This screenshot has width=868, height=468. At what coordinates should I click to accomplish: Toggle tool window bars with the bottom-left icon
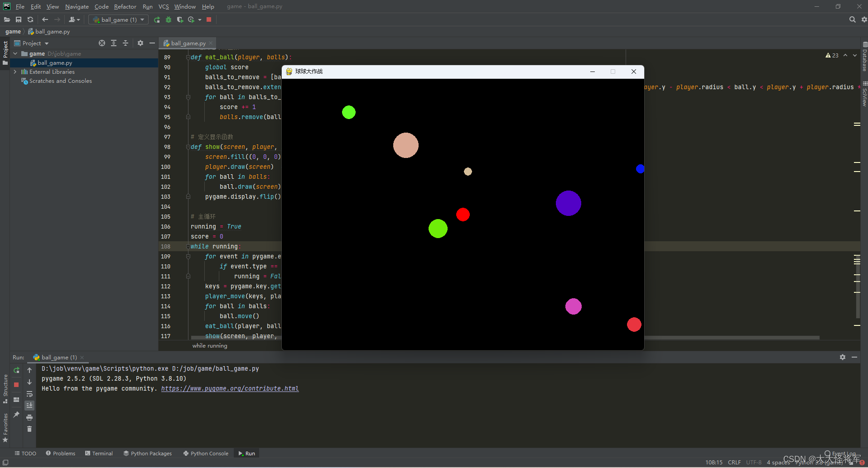coord(5,462)
